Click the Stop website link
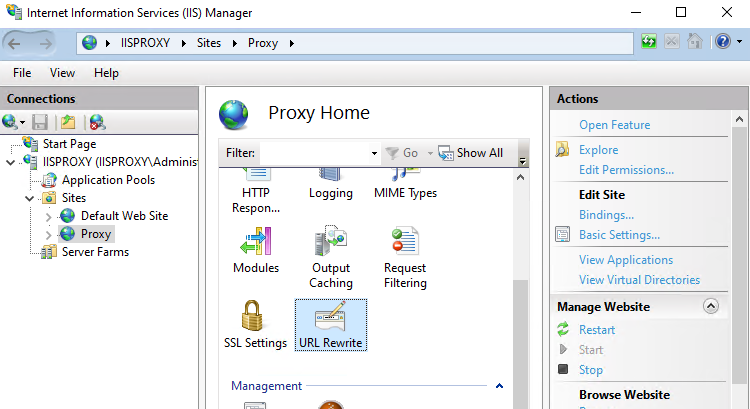Screen dimensions: 750x409 [591, 370]
